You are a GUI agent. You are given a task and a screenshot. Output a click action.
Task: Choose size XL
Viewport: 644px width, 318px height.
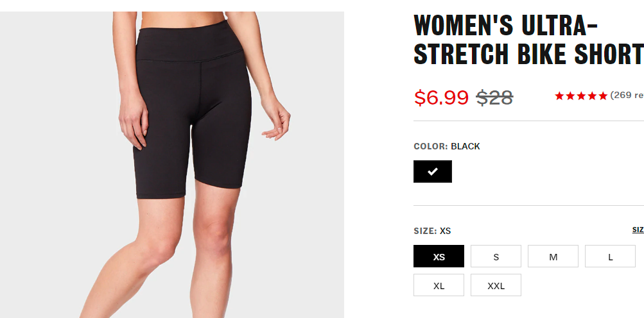pyautogui.click(x=439, y=285)
